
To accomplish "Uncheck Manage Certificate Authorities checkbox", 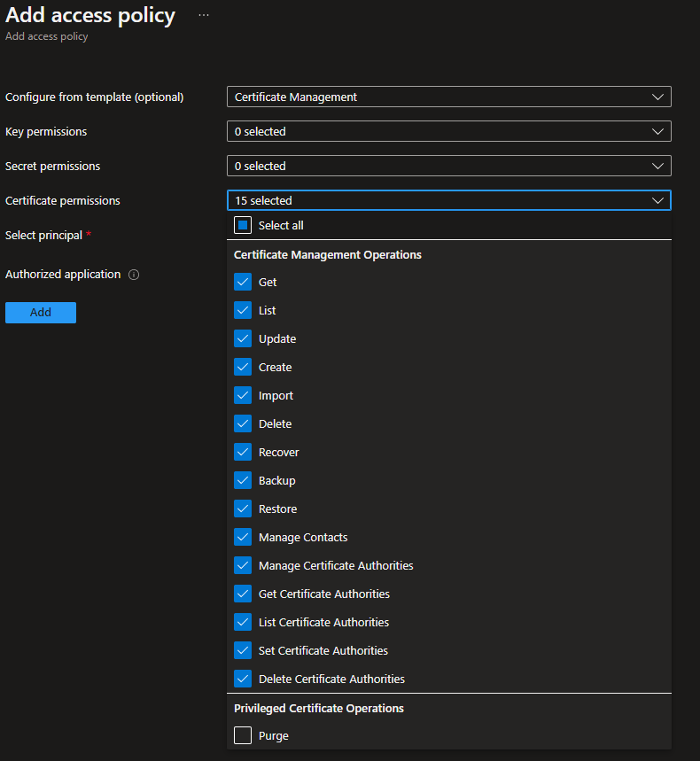I will [243, 565].
